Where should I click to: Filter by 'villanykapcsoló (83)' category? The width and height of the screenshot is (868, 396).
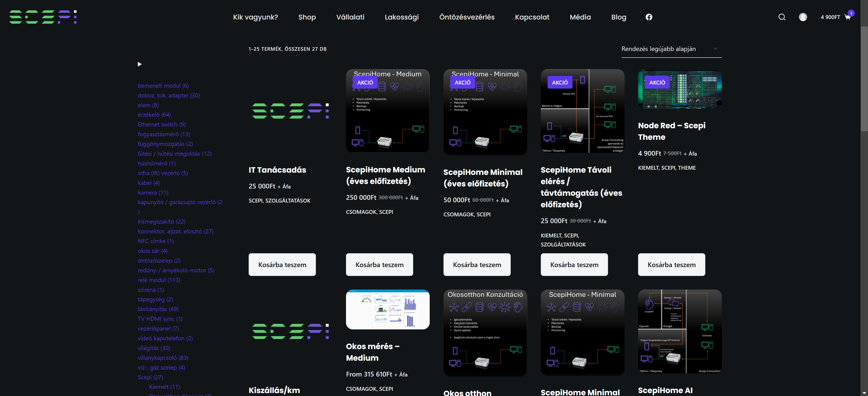(163, 357)
